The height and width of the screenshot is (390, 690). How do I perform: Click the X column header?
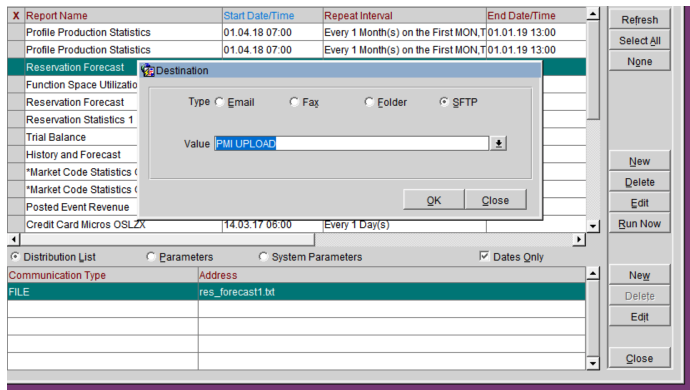coord(16,15)
